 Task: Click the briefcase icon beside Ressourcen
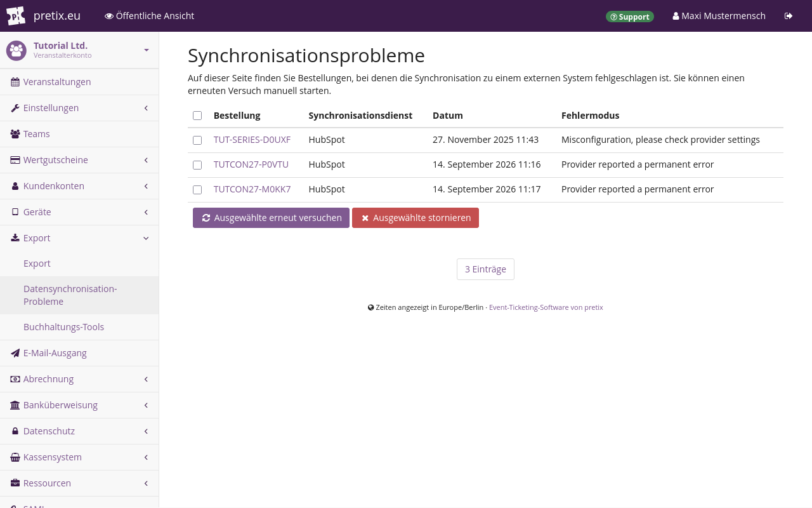15,483
